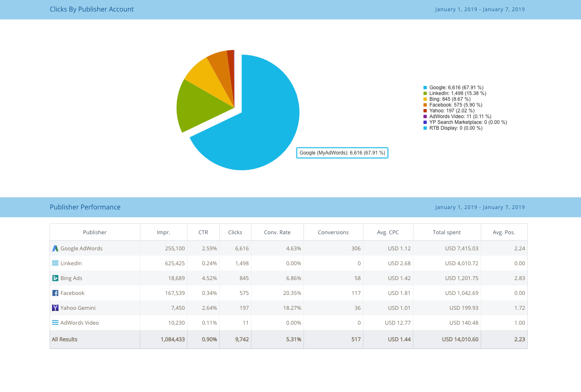Click the RTB Display legend entry
The image size is (581, 392).
click(x=456, y=128)
